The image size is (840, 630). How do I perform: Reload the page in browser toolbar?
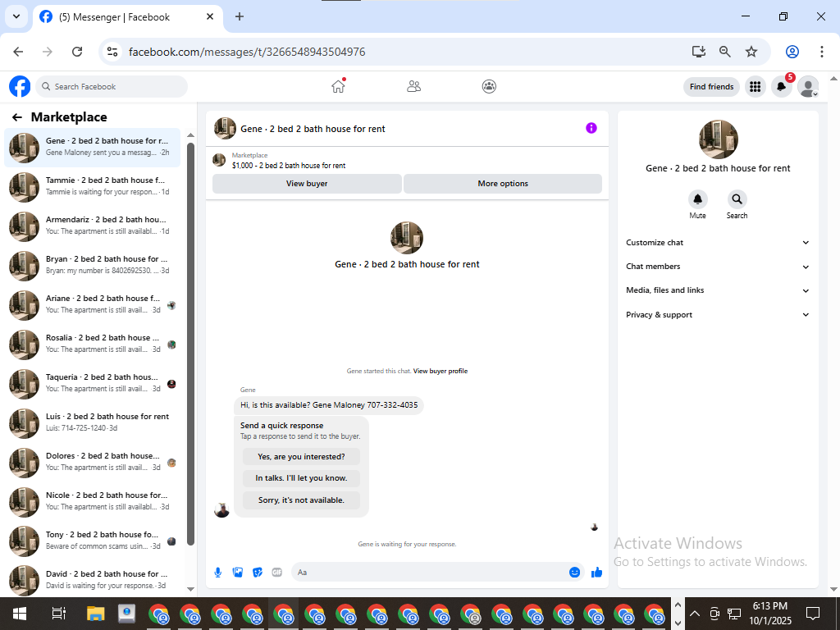77,52
